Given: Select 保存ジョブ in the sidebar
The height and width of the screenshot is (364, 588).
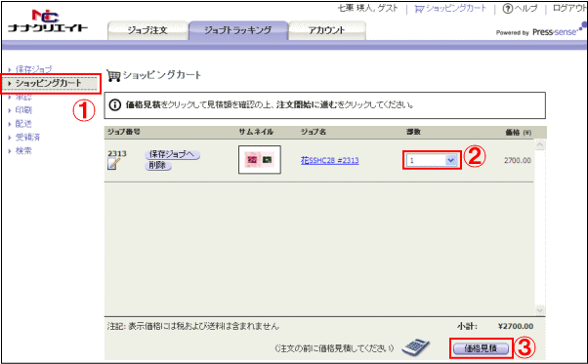Looking at the screenshot, I should point(33,69).
